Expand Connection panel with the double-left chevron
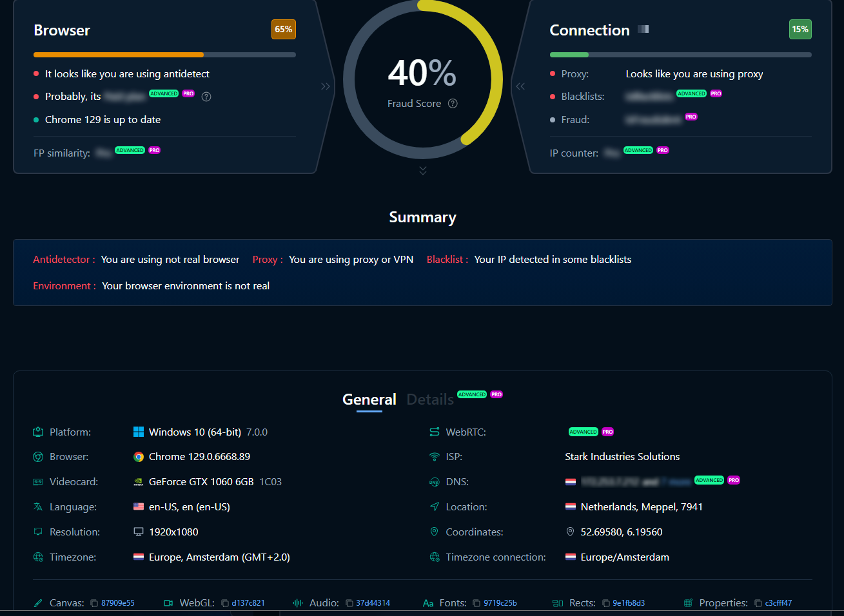 tap(520, 86)
